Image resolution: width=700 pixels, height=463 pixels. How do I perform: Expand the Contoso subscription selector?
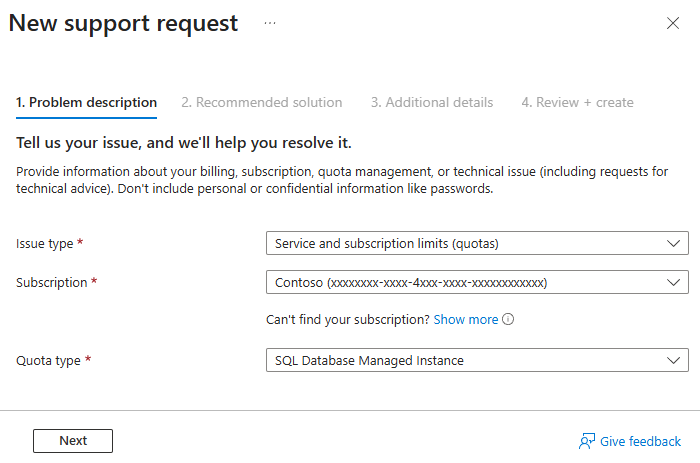pyautogui.click(x=476, y=283)
